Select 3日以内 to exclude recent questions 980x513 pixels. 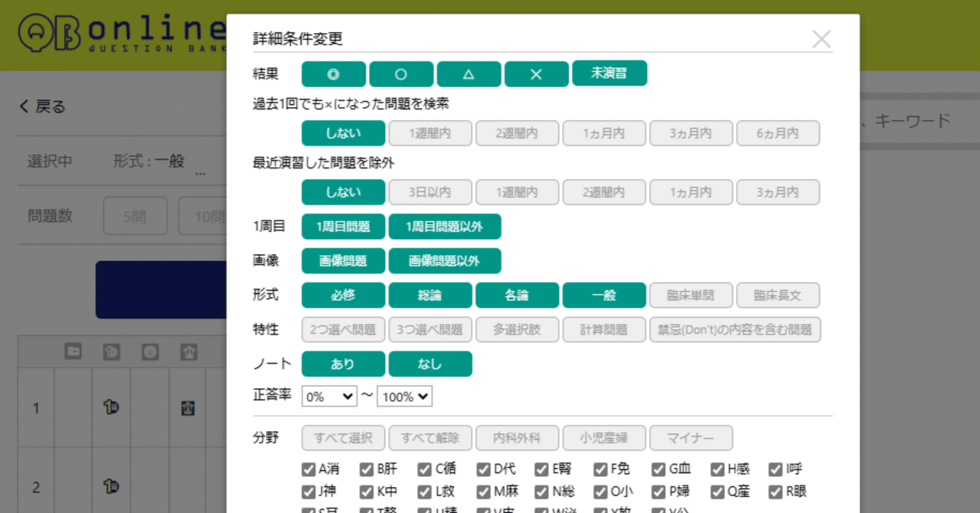click(430, 192)
